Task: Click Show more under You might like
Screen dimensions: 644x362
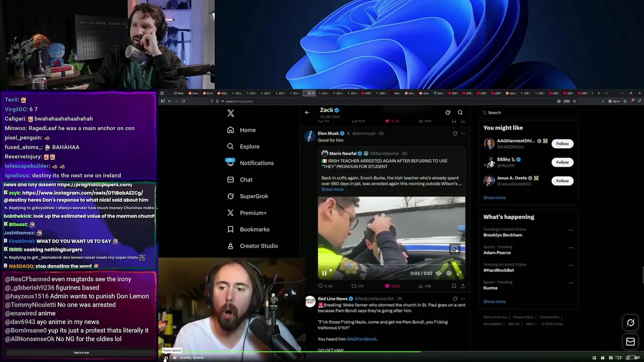Action: point(494,198)
